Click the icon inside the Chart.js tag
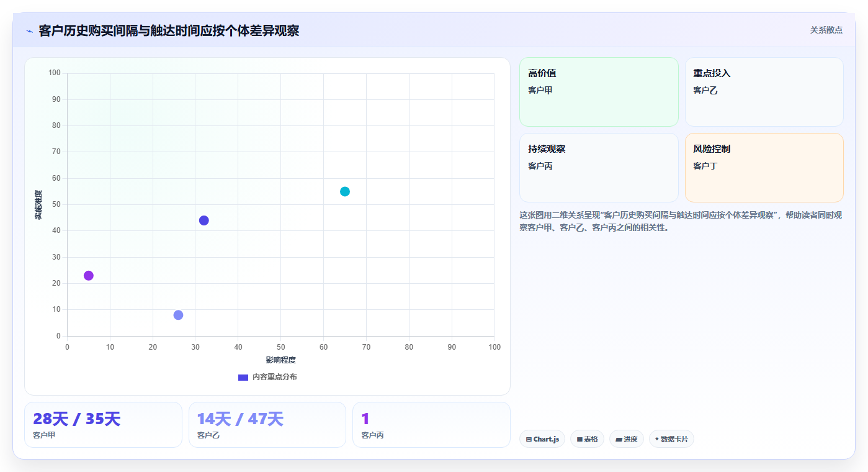The image size is (868, 472). tap(529, 439)
